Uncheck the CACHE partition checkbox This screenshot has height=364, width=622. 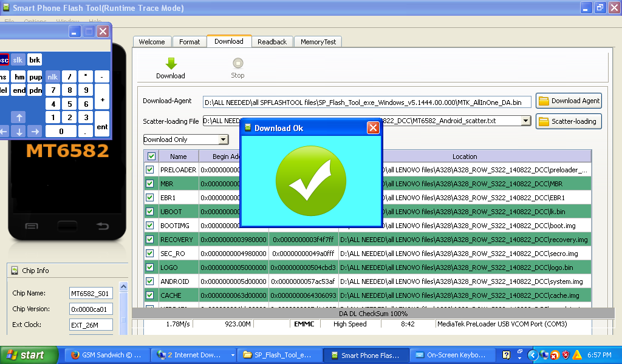click(x=150, y=295)
